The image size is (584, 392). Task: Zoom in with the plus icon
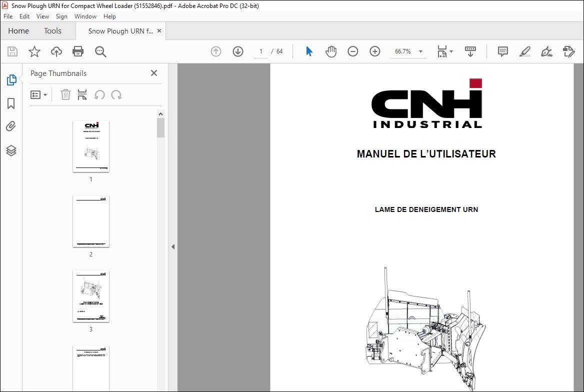[x=374, y=51]
